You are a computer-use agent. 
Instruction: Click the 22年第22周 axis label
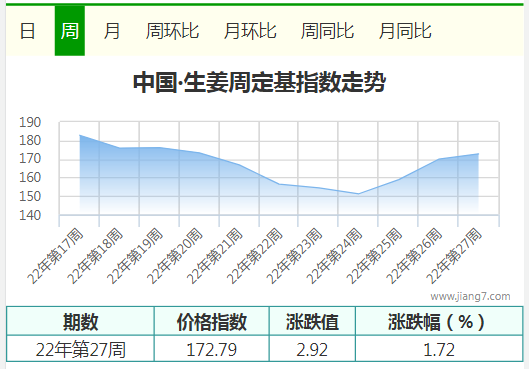(x=254, y=256)
